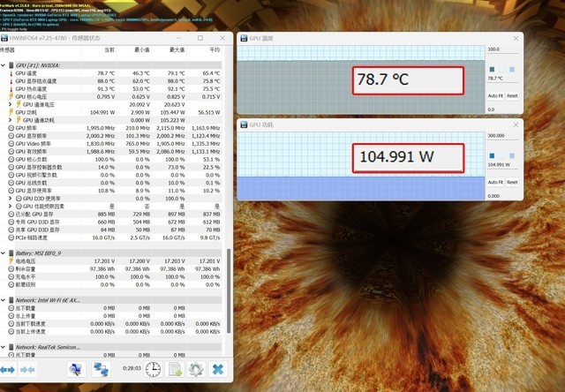Viewport: 565px width, 392px height.
Task: Click the app icon in GPU 温度 graph window
Action: coord(244,38)
